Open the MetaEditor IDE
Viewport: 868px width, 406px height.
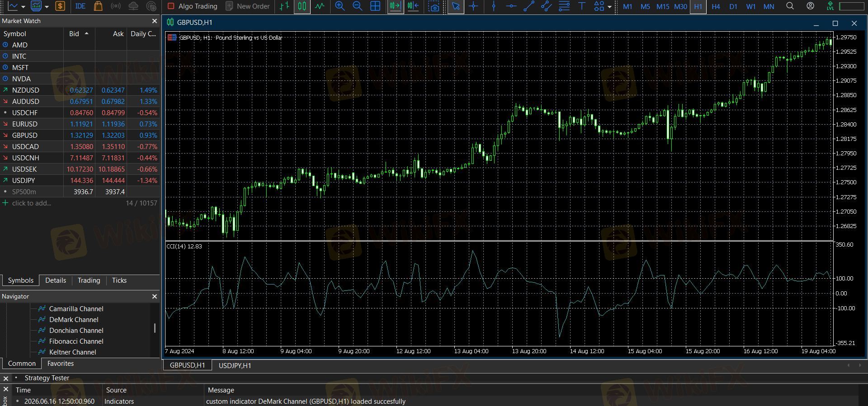click(80, 6)
